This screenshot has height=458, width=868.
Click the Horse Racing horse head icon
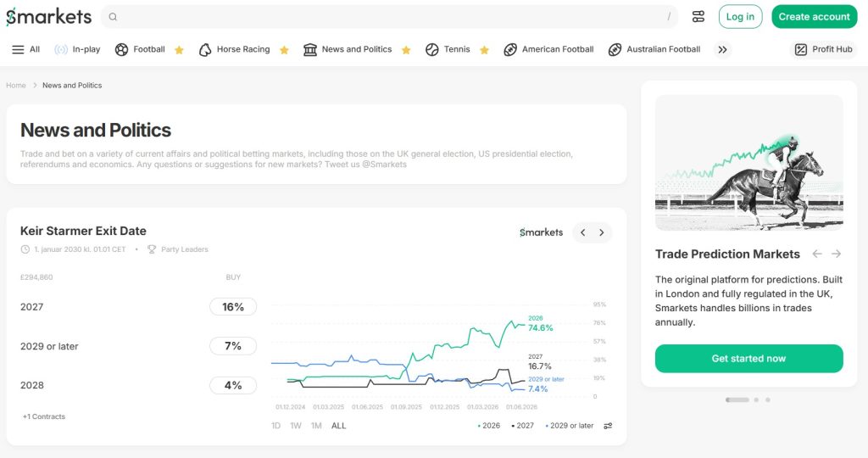205,49
